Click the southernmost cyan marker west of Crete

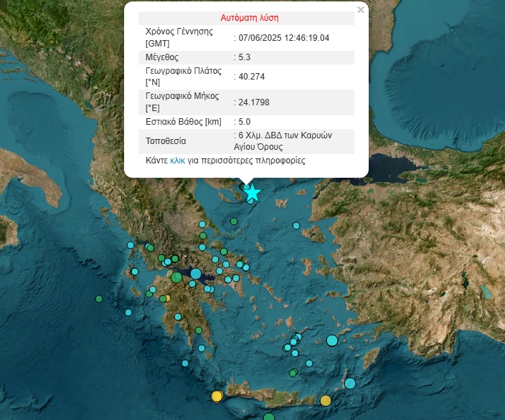point(186,365)
